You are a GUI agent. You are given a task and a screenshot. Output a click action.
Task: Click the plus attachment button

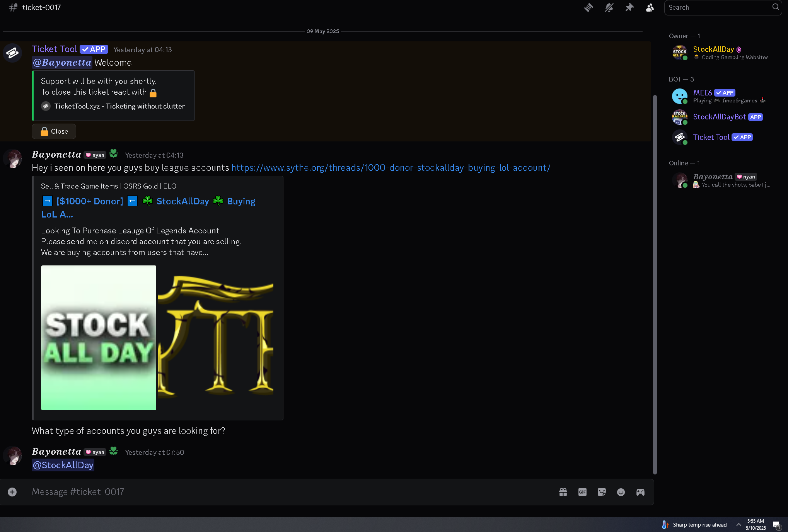pos(12,492)
